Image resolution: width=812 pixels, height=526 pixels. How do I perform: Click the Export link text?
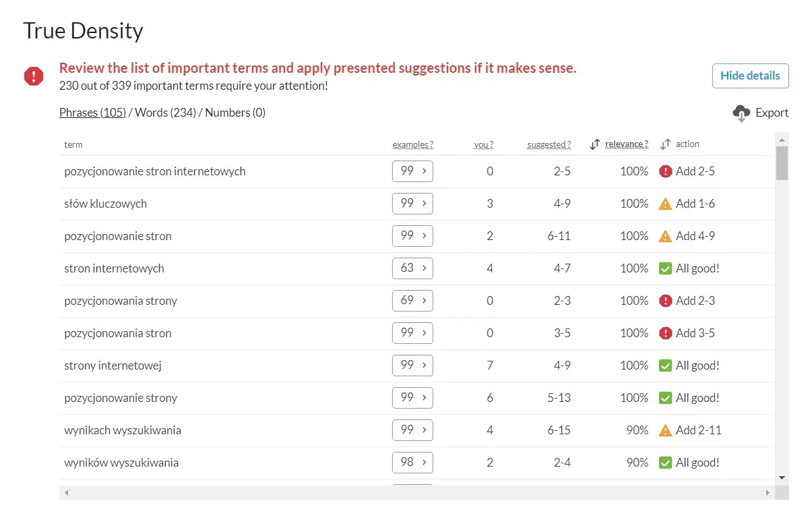pyautogui.click(x=772, y=113)
